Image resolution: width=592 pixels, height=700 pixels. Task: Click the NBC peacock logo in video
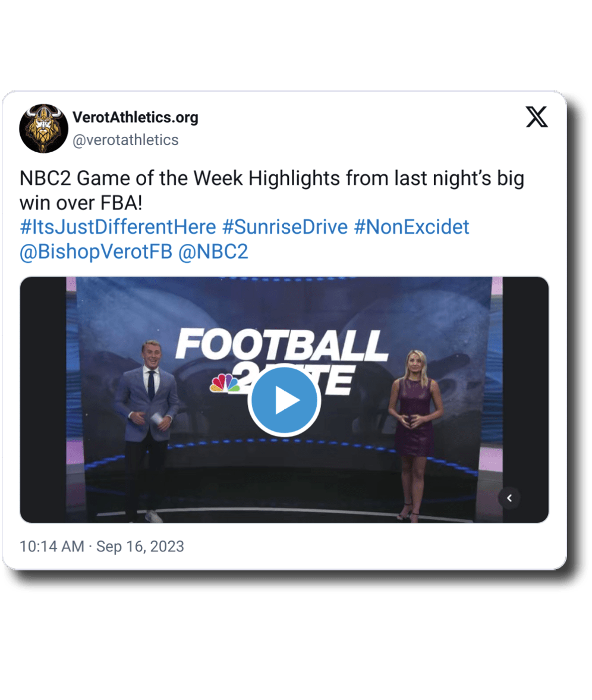coord(225,384)
